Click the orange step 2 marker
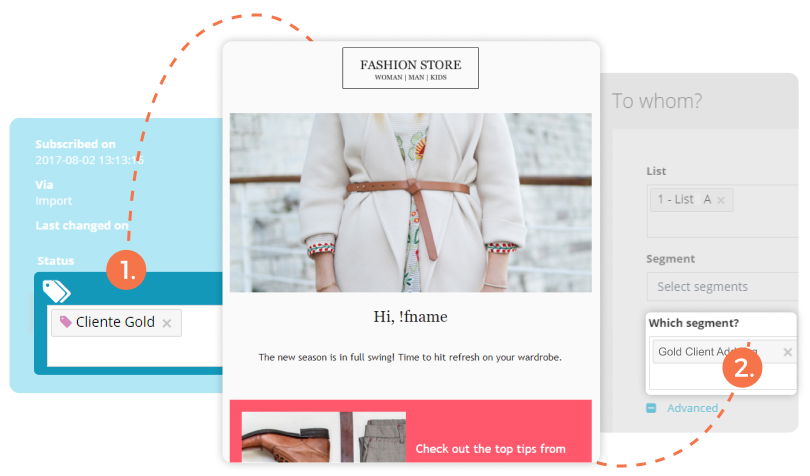 click(x=742, y=367)
